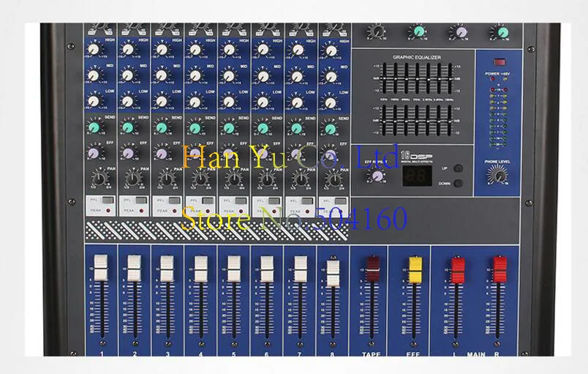Click the gray knob above the graphic equalizer
Image resolution: width=588 pixels, height=374 pixels.
377,32
